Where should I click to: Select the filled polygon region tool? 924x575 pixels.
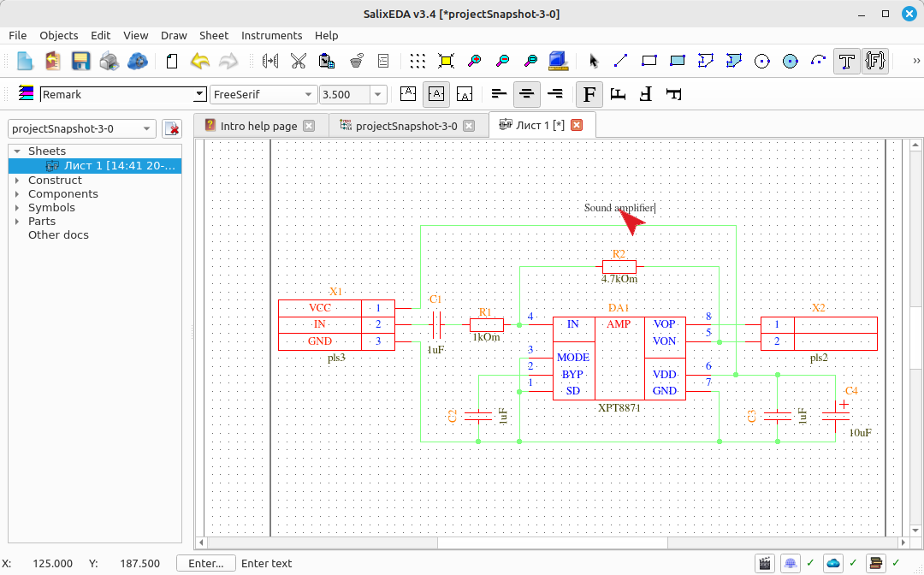click(734, 61)
